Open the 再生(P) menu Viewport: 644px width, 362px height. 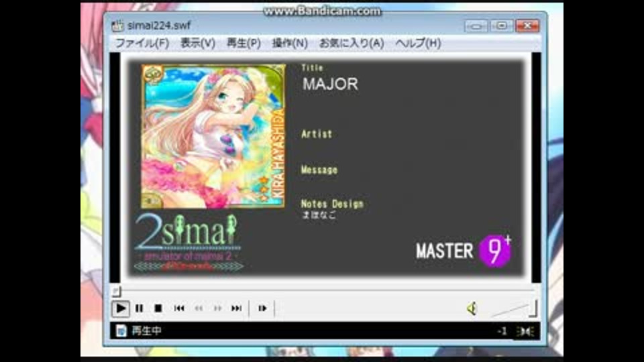pyautogui.click(x=244, y=43)
